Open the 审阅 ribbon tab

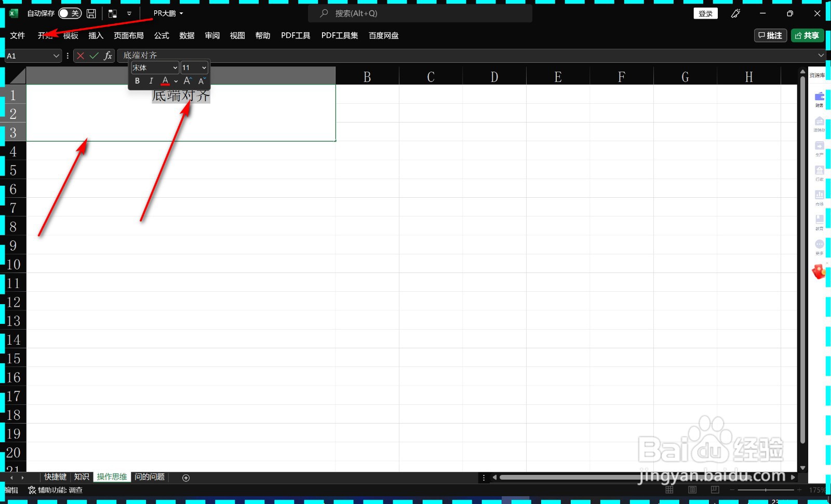pos(212,35)
